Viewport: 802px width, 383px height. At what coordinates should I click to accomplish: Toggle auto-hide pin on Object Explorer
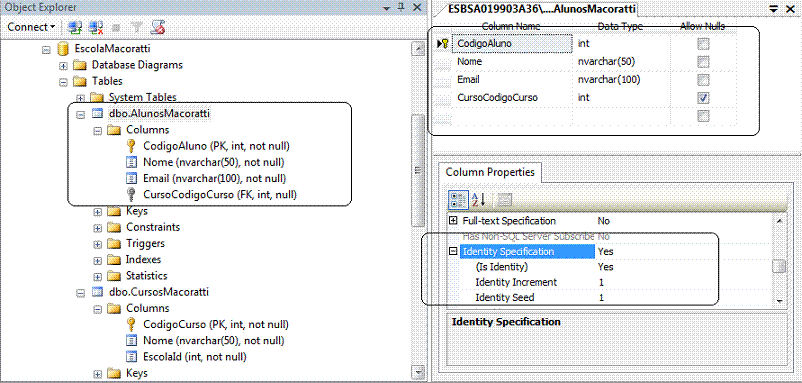point(402,7)
